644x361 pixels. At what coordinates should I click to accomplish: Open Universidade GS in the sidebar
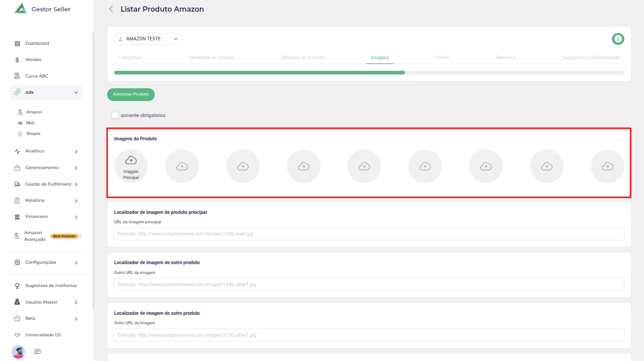[x=43, y=335]
